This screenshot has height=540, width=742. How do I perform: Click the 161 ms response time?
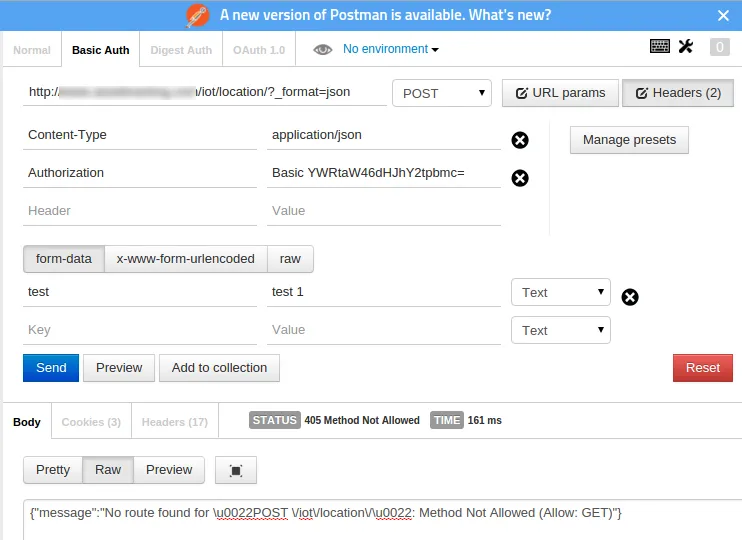point(485,420)
